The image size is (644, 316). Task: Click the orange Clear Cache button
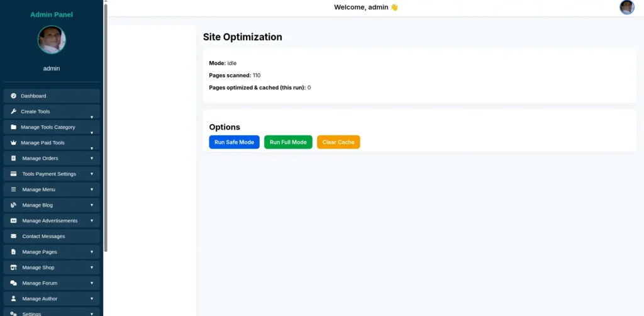(338, 142)
